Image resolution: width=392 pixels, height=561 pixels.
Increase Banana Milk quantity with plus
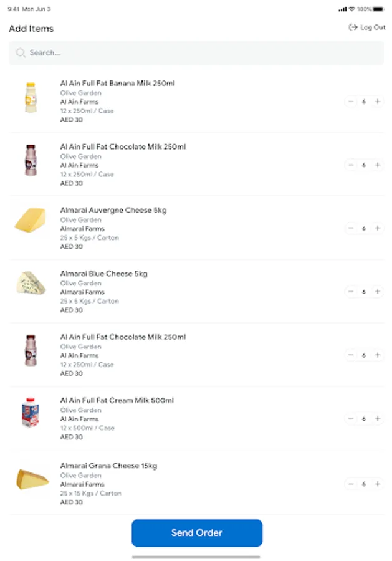pyautogui.click(x=377, y=102)
